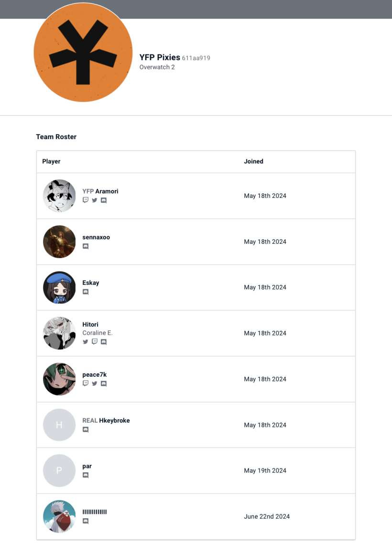Open Hitori's Twitter icon
This screenshot has width=392, height=544.
click(x=86, y=342)
